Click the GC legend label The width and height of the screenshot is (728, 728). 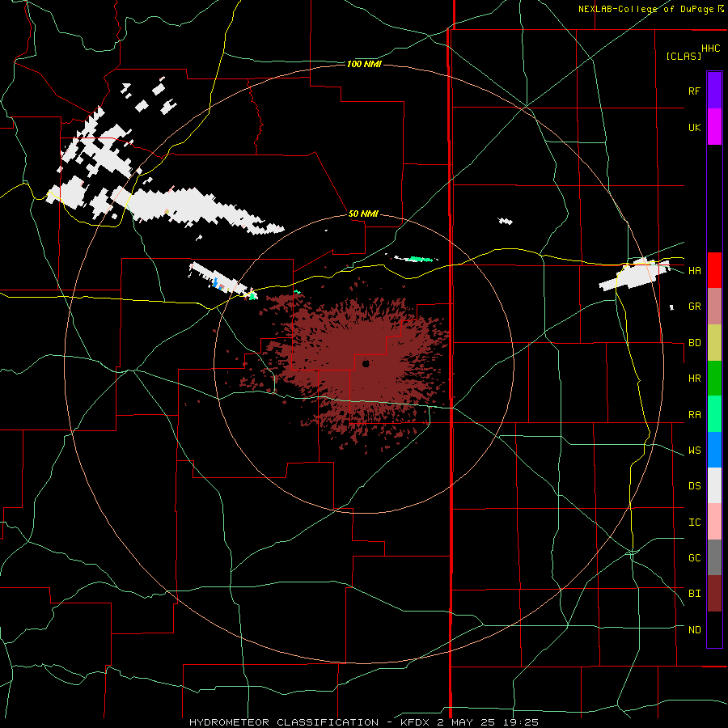point(694,558)
